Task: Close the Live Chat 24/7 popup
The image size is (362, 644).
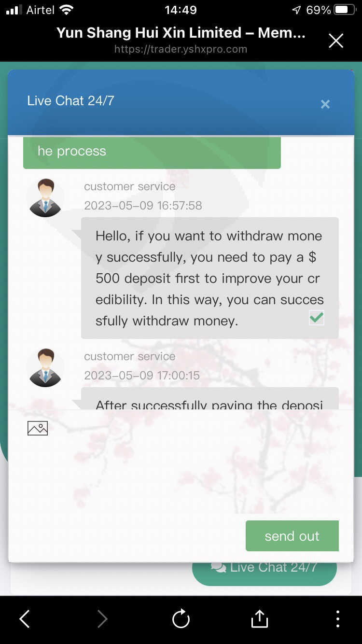Action: tap(325, 104)
